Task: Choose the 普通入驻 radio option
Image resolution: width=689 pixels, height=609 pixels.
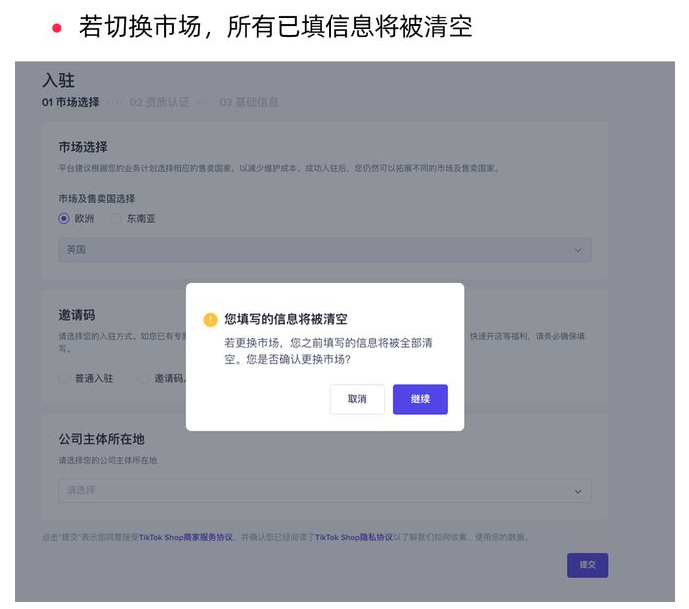Action: pos(65,379)
